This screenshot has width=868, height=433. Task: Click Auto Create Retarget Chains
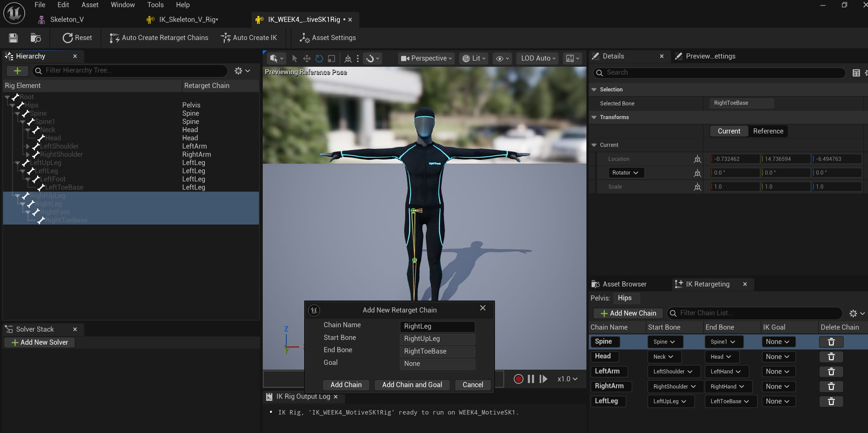pyautogui.click(x=159, y=38)
